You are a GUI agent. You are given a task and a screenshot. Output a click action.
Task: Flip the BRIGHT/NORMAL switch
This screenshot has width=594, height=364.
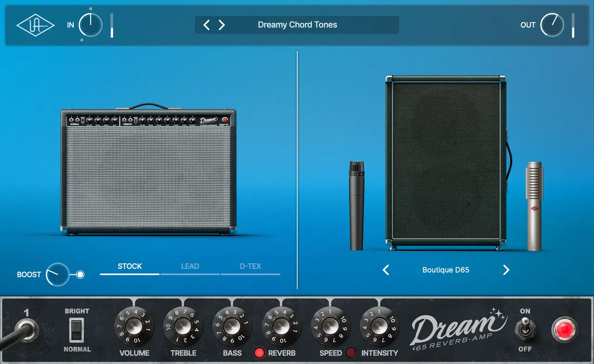(x=77, y=329)
